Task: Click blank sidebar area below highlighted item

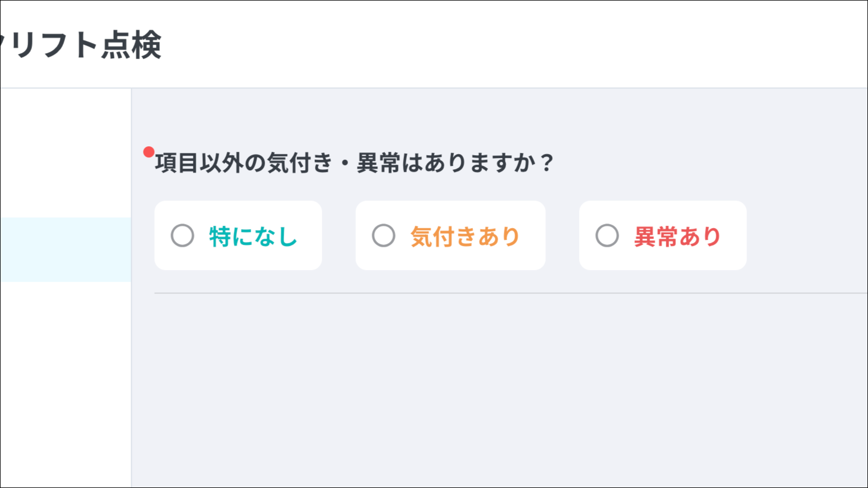Action: tap(65, 381)
